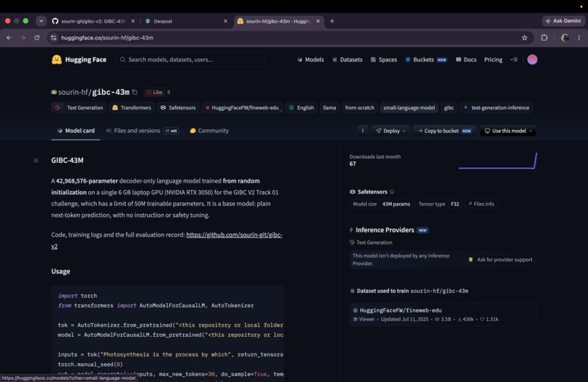
Task: Open the tab search chevron
Action: tap(41, 21)
